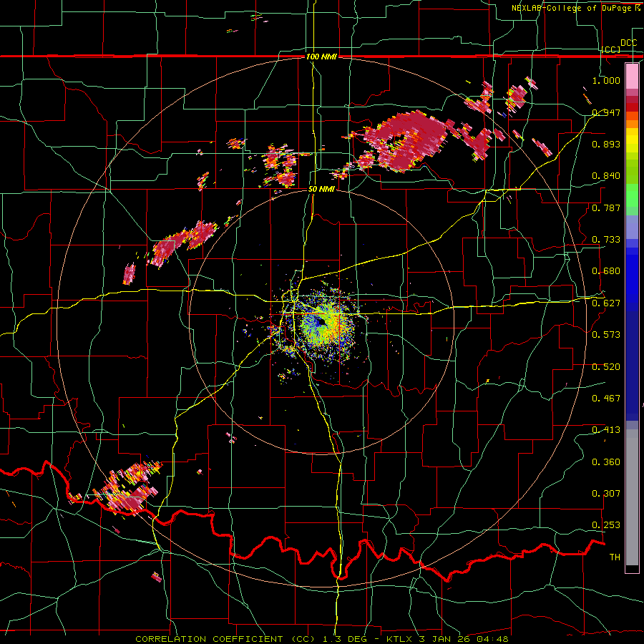Click the 0.253 color scale label
Viewport: 644px width, 644px height.
[606, 525]
